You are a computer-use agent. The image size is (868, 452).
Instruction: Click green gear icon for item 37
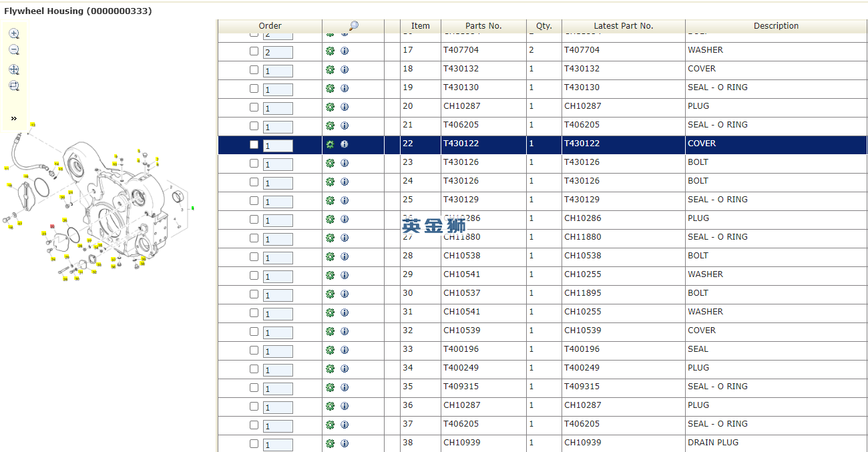(x=330, y=425)
